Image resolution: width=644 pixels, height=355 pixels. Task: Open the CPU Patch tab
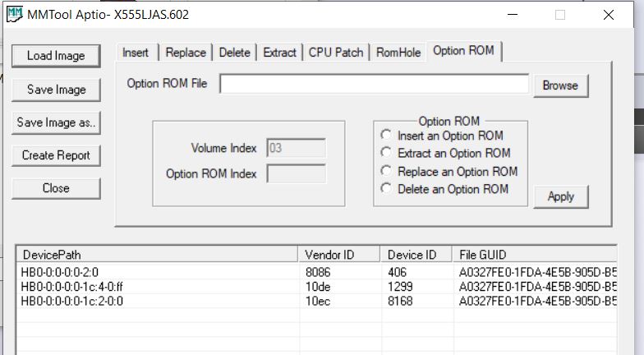(x=336, y=53)
